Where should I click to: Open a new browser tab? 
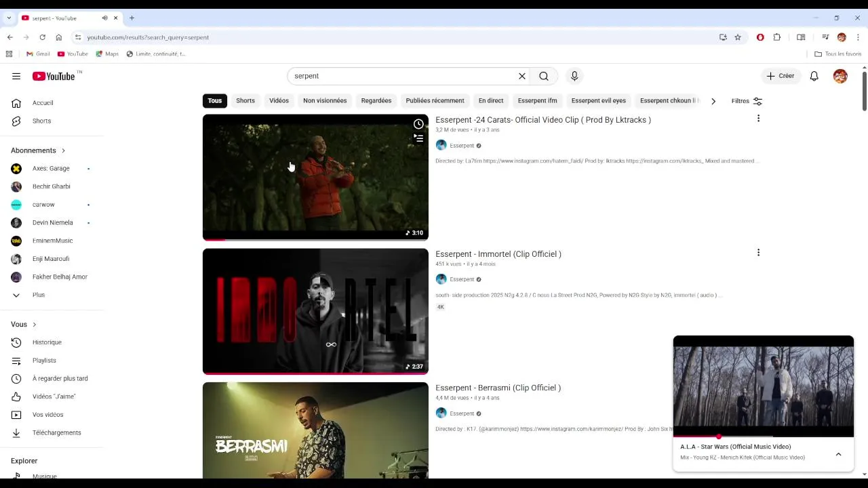click(x=132, y=18)
